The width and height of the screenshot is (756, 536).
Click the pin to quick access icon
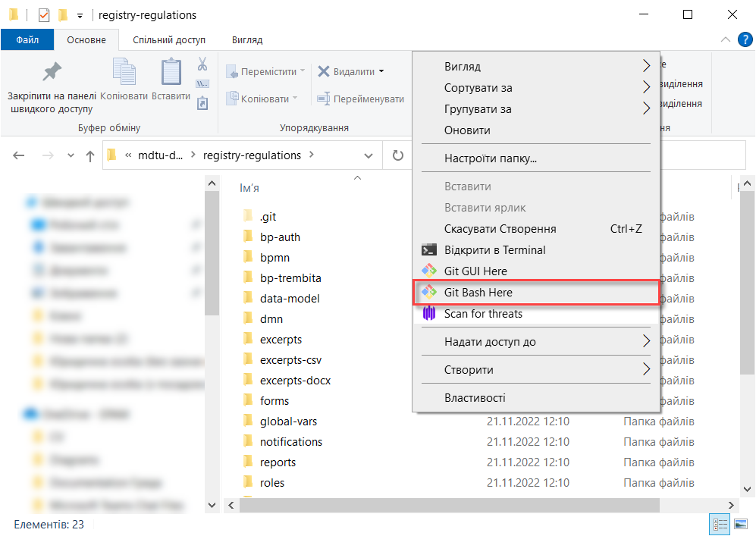pos(52,72)
